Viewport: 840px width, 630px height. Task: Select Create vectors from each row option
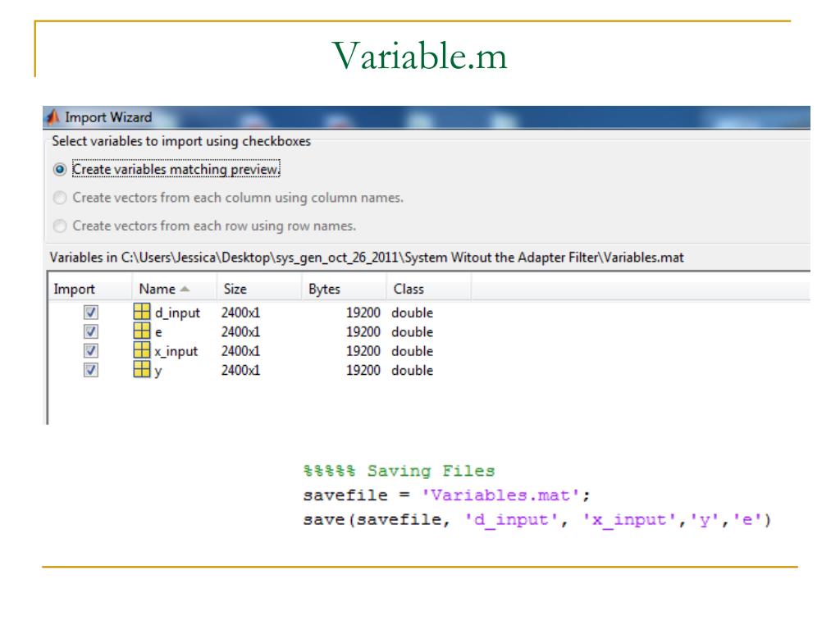pyautogui.click(x=60, y=226)
